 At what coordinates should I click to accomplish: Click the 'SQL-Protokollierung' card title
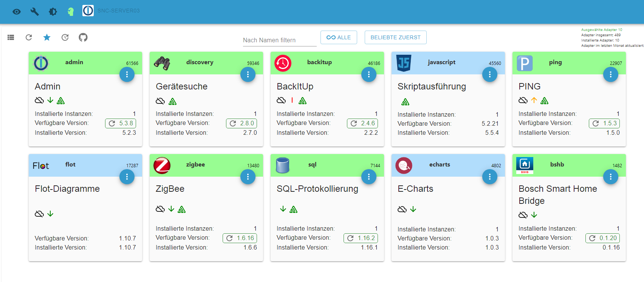[x=317, y=189]
